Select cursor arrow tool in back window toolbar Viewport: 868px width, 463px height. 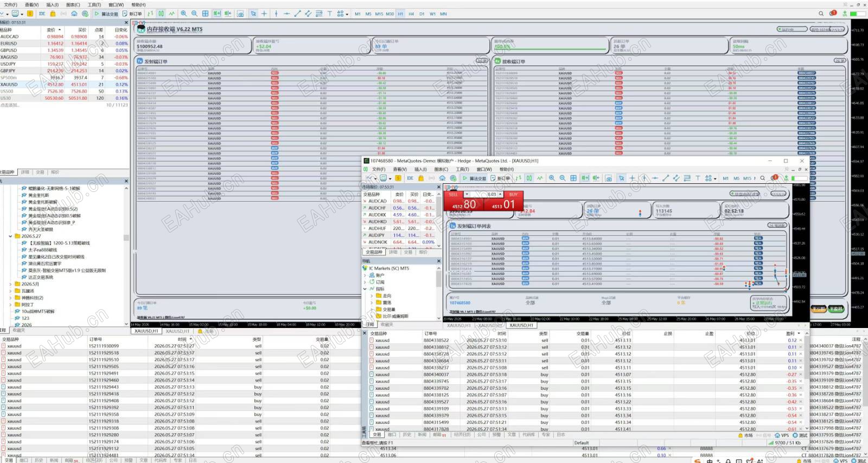click(253, 14)
